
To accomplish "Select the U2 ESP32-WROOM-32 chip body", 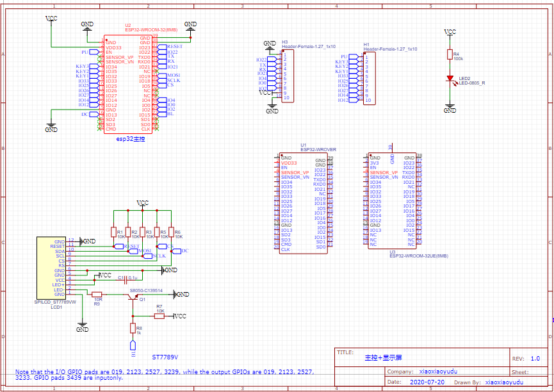I will [128, 85].
